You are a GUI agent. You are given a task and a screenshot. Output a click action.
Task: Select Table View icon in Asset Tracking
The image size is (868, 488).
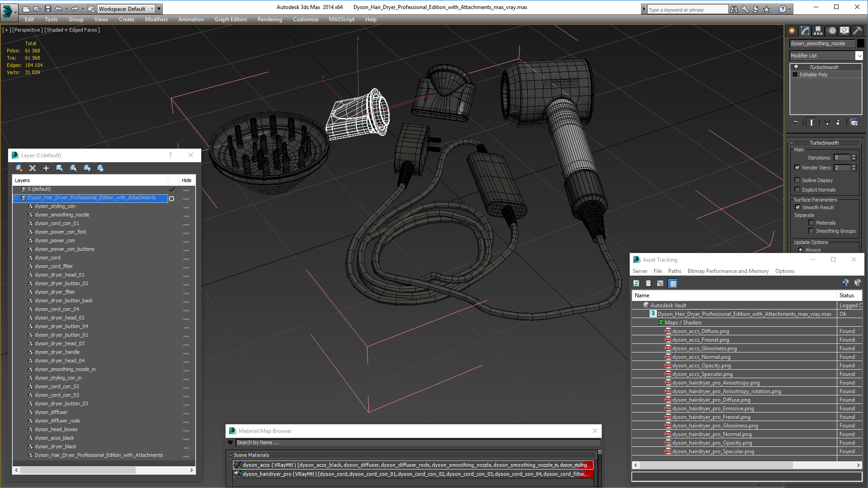click(x=673, y=283)
